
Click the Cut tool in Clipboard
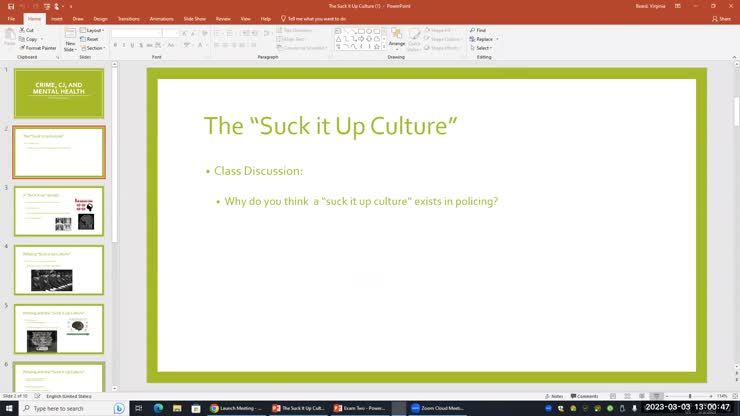pos(29,30)
